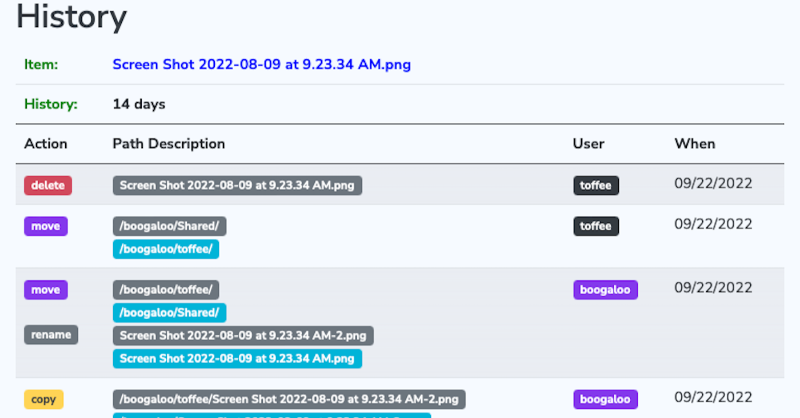The image size is (800, 418).
Task: Click the copy source path /boogaloo/toffee/Screen Shot badge
Action: click(x=289, y=399)
